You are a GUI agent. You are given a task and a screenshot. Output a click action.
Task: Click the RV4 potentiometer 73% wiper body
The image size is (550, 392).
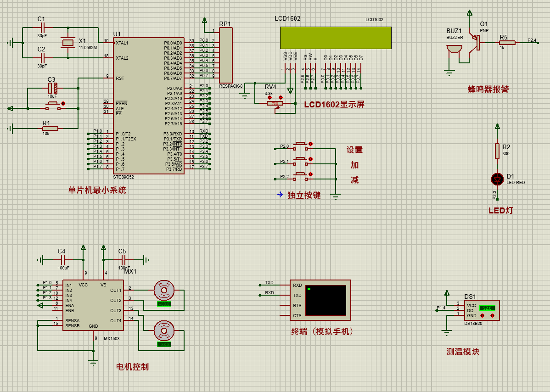tap(275, 104)
